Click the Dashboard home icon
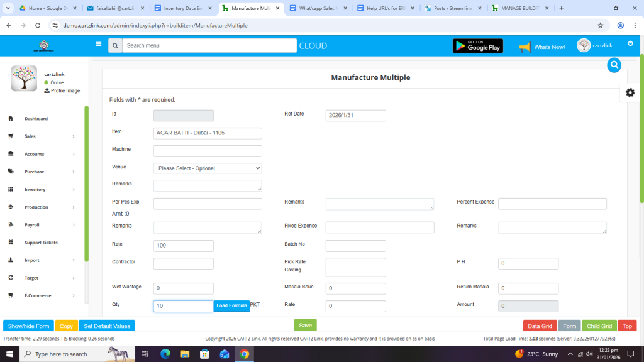This screenshot has width=644, height=362. click(11, 118)
